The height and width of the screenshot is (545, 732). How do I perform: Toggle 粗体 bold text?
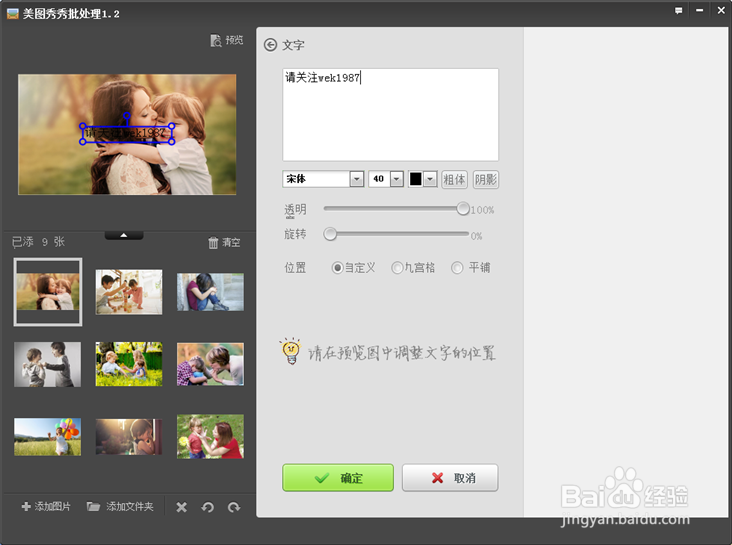[454, 179]
